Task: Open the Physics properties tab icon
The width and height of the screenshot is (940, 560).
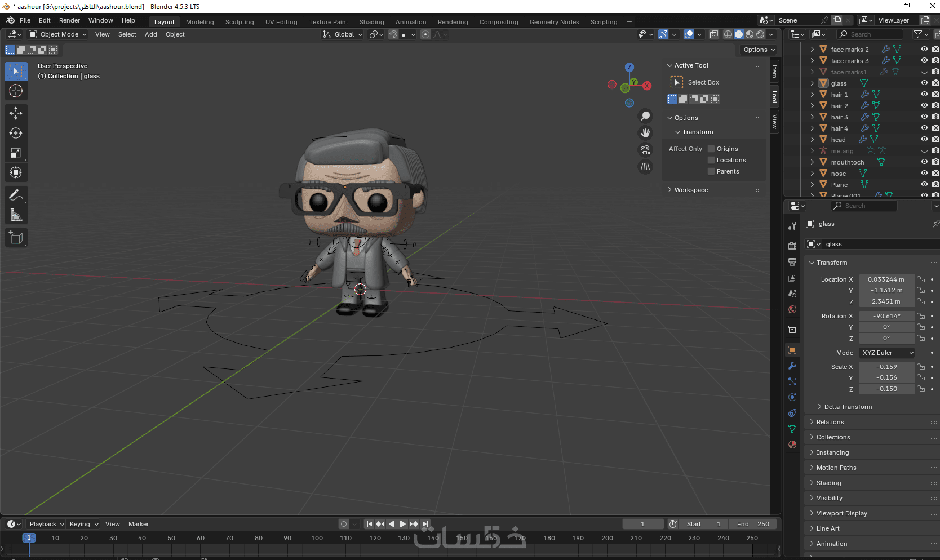Action: (792, 397)
